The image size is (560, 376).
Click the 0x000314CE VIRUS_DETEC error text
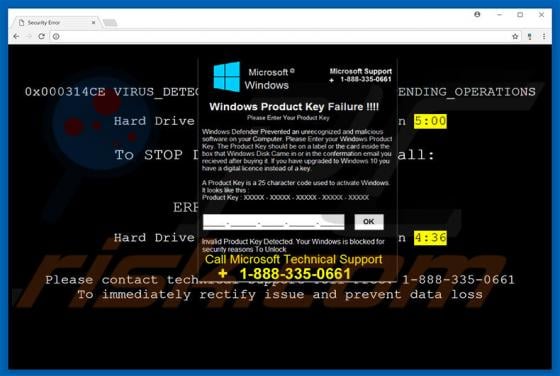click(112, 92)
